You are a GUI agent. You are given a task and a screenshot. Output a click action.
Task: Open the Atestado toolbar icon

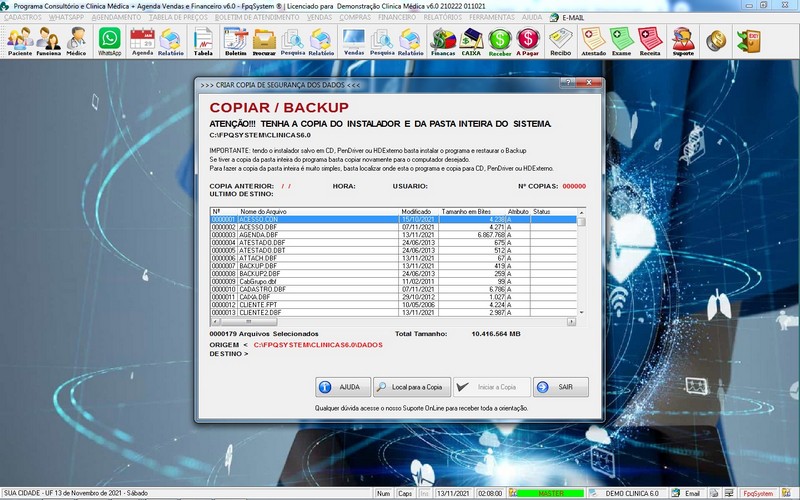click(593, 41)
